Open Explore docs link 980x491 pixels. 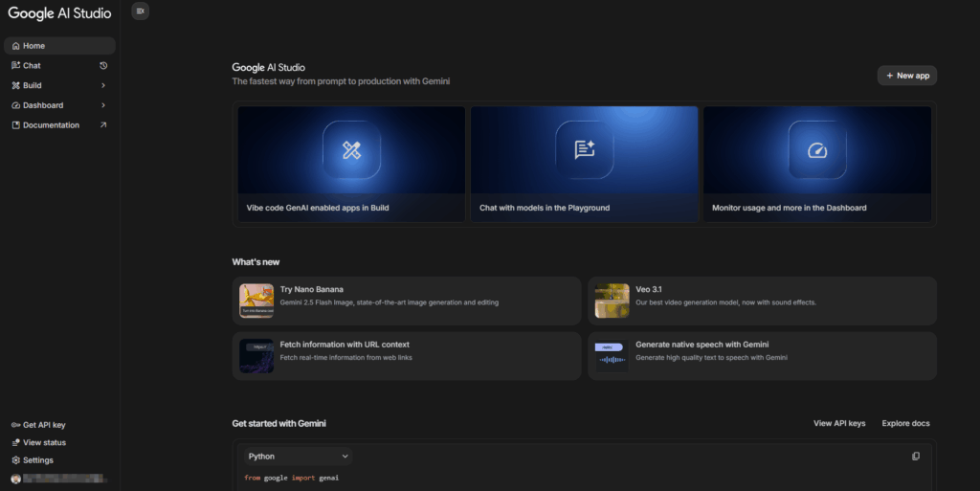click(x=905, y=423)
